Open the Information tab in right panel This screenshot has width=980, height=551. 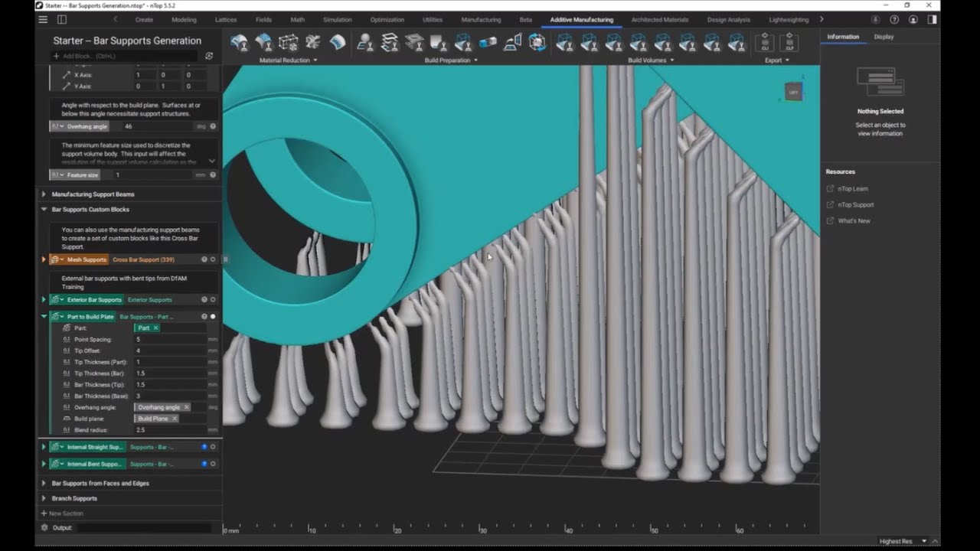tap(843, 37)
